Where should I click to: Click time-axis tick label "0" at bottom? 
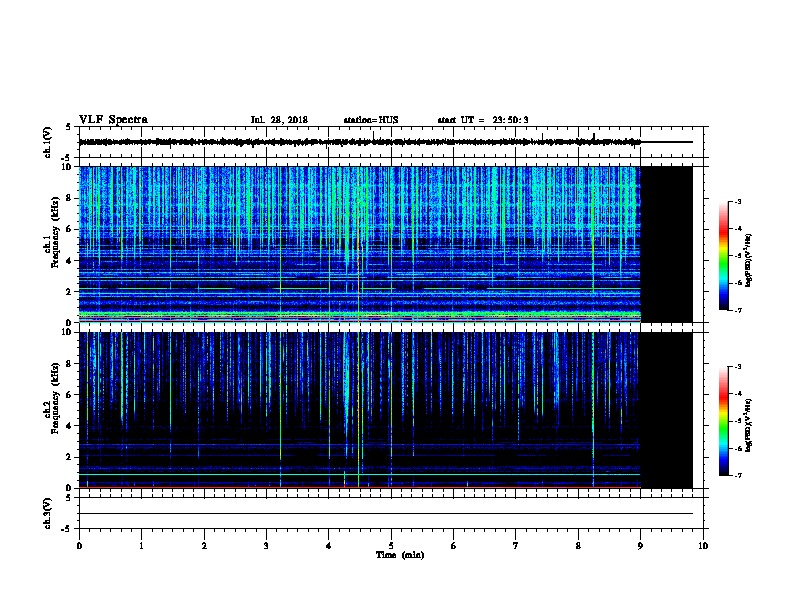pos(79,545)
